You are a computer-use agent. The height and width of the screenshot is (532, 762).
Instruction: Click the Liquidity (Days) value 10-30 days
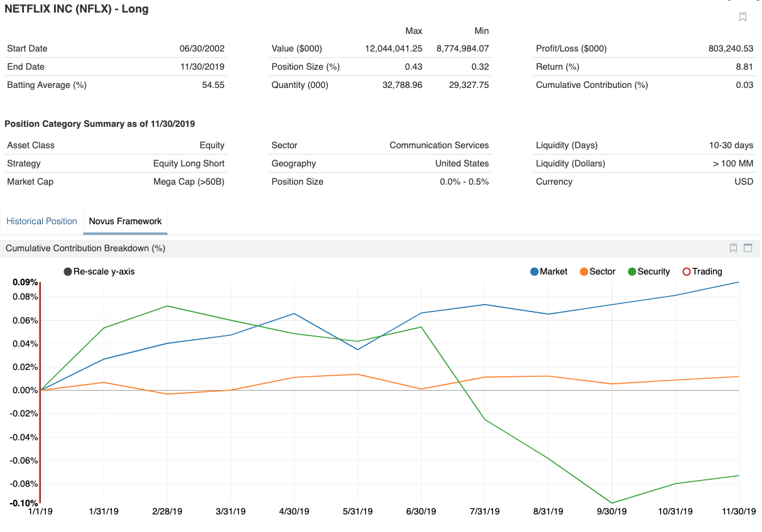click(x=731, y=145)
